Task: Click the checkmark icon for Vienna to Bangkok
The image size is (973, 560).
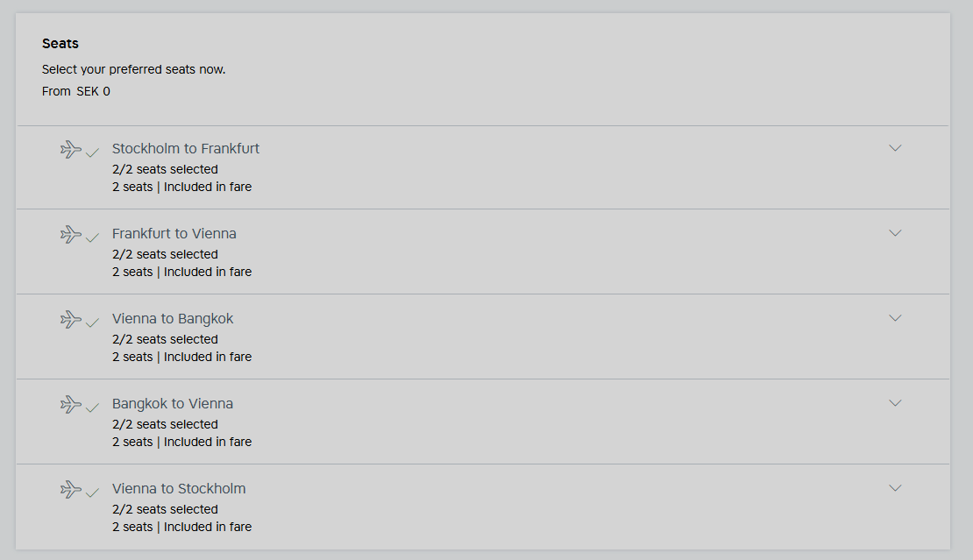Action: (92, 323)
